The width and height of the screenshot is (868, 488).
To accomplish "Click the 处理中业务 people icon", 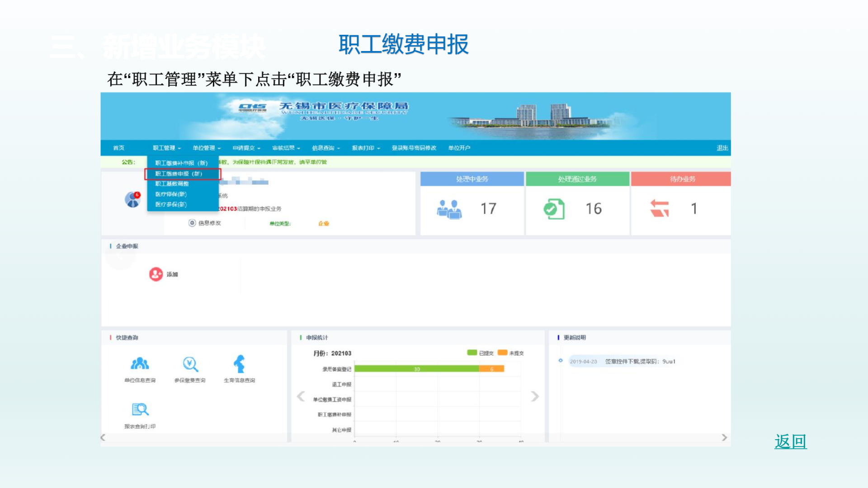I will click(449, 209).
